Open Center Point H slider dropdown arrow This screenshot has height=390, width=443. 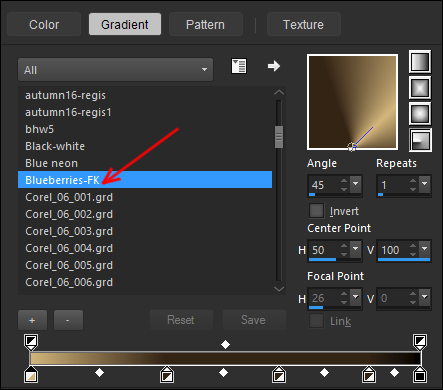356,249
